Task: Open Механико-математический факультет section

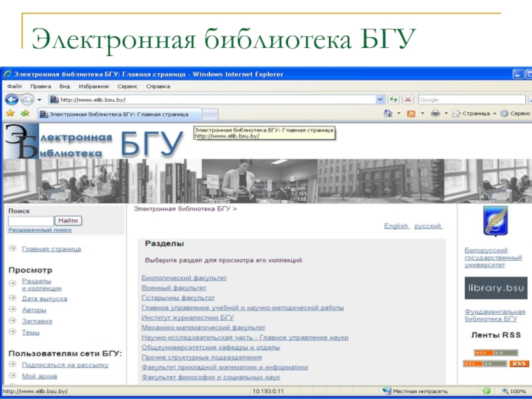Action: [203, 327]
